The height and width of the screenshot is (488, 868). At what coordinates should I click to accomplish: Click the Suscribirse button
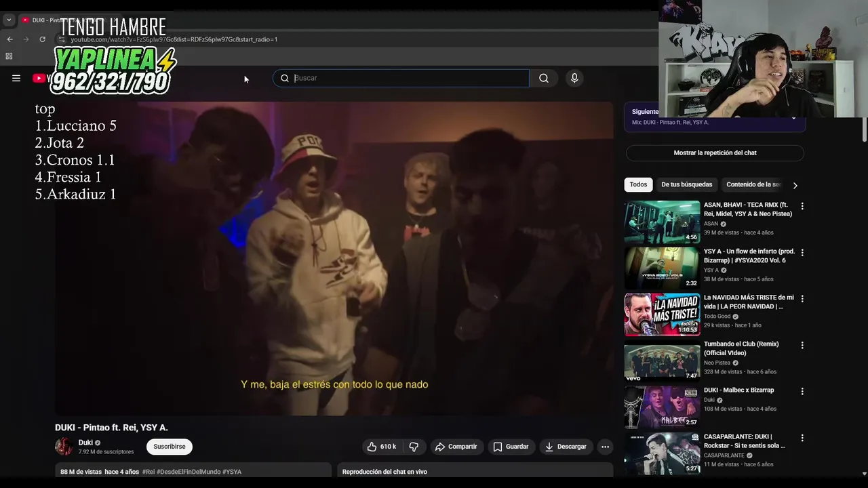(170, 447)
